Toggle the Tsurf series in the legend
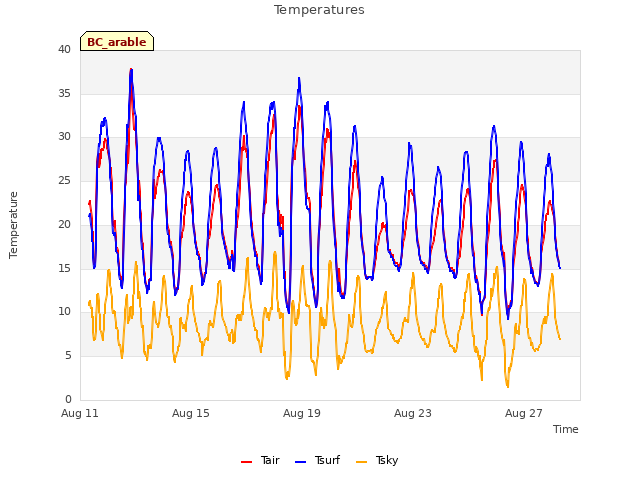640x480 pixels. pyautogui.click(x=317, y=460)
